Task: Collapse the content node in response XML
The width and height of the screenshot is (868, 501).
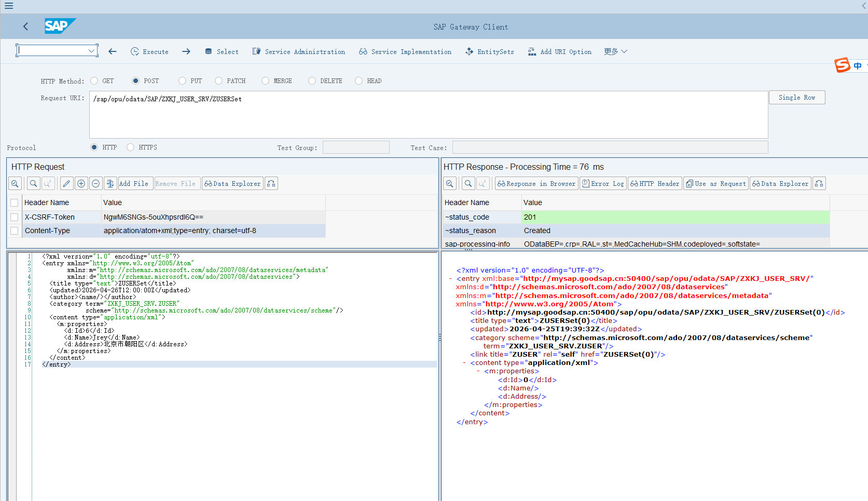Action: click(464, 363)
